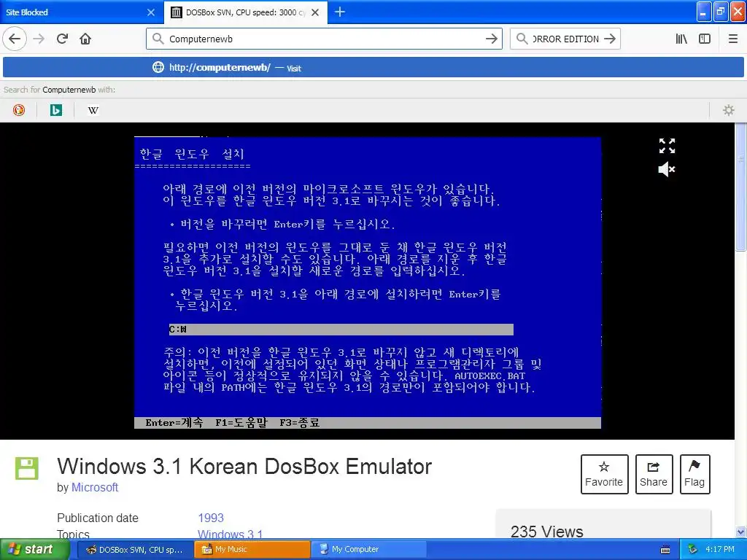This screenshot has height=560, width=747.
Task: Click the ERROR EDITION search field
Action: pyautogui.click(x=565, y=39)
